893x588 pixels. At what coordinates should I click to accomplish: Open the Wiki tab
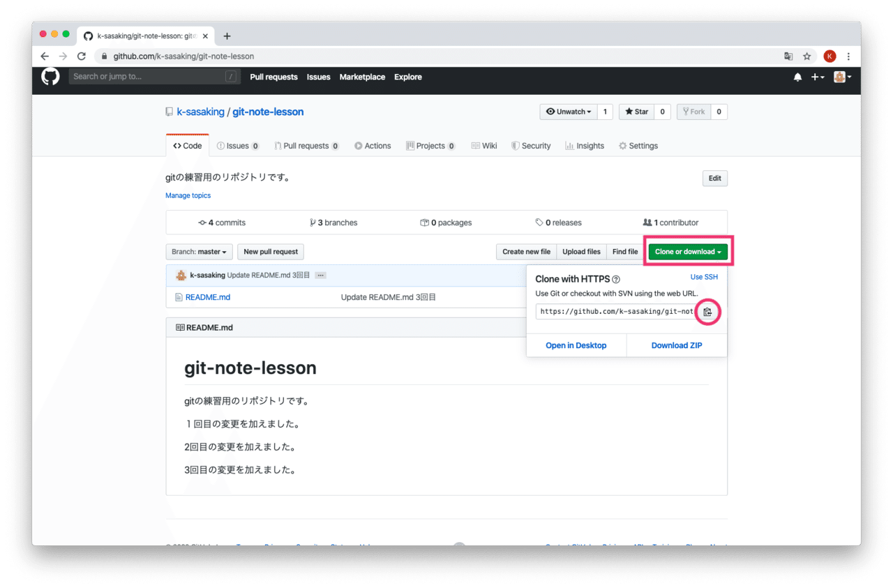(x=484, y=146)
